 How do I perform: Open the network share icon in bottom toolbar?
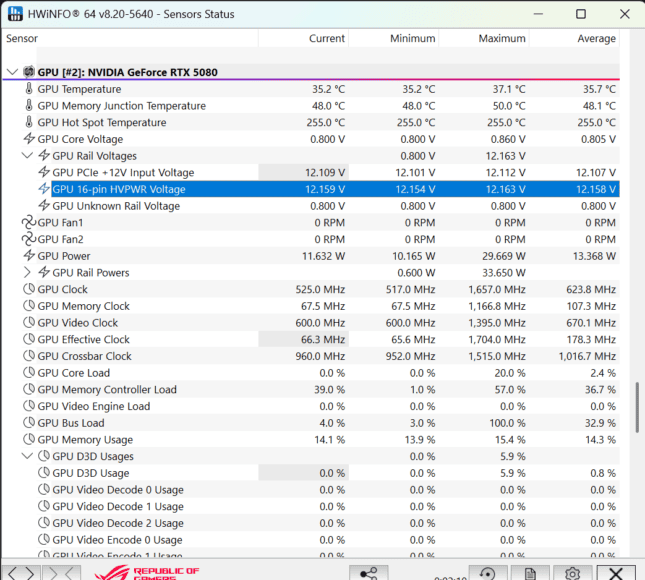pyautogui.click(x=369, y=573)
